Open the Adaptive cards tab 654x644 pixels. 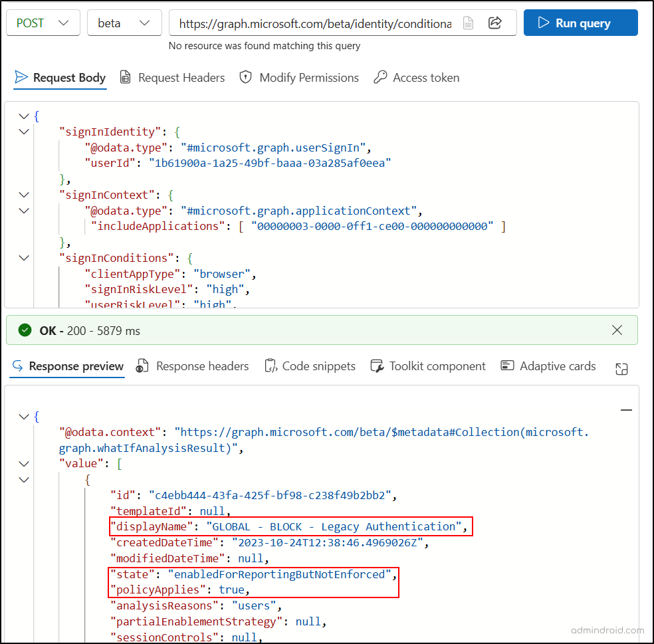click(548, 366)
